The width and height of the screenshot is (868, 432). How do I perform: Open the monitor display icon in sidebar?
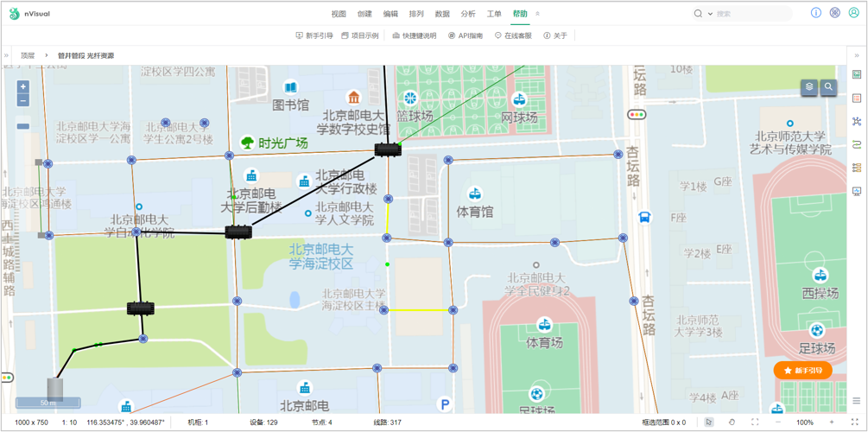(x=857, y=191)
